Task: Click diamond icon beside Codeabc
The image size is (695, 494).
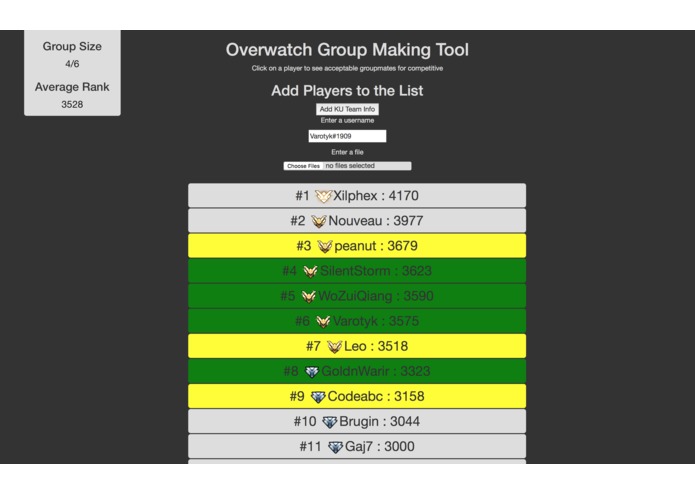Action: pos(318,397)
